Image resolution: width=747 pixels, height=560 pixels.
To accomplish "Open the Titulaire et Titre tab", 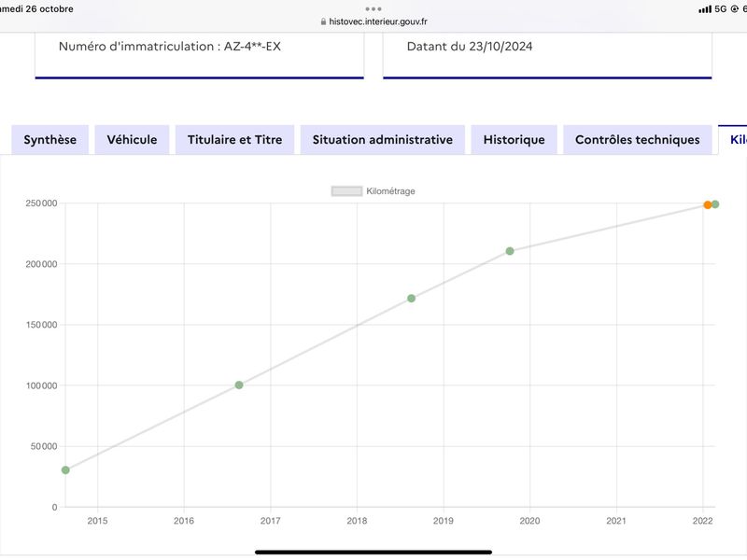I will (x=235, y=139).
